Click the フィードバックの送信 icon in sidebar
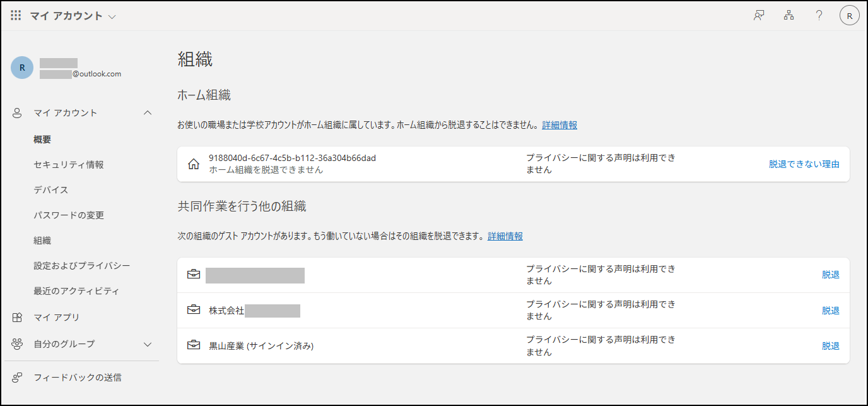This screenshot has height=406, width=868. pyautogui.click(x=18, y=378)
